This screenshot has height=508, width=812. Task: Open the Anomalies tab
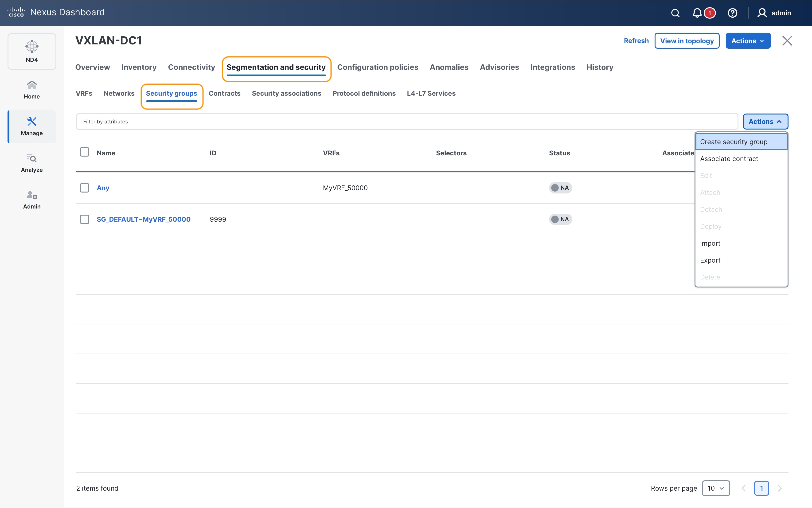pos(449,67)
